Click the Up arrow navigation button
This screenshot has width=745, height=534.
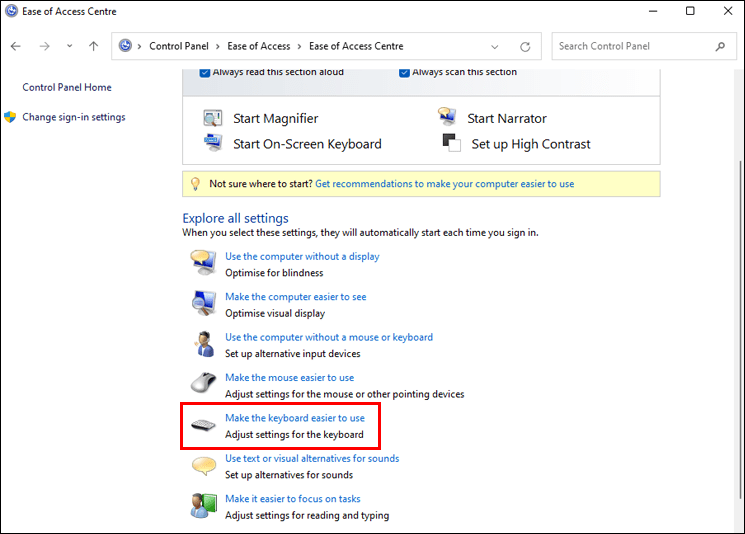(x=94, y=46)
